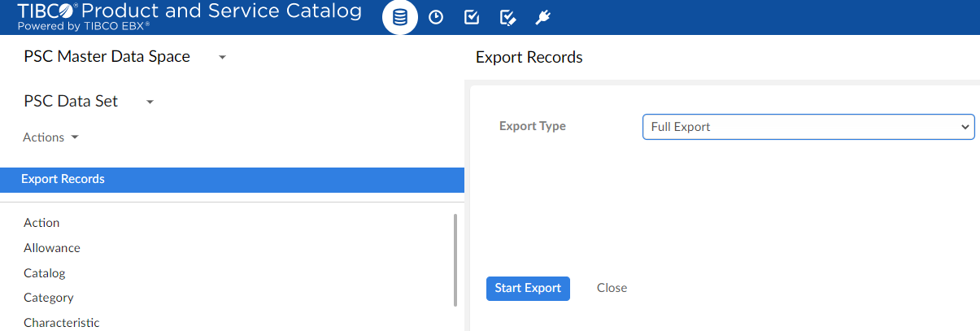Expand the PSC Master Data Space dropdown arrow

tap(223, 58)
